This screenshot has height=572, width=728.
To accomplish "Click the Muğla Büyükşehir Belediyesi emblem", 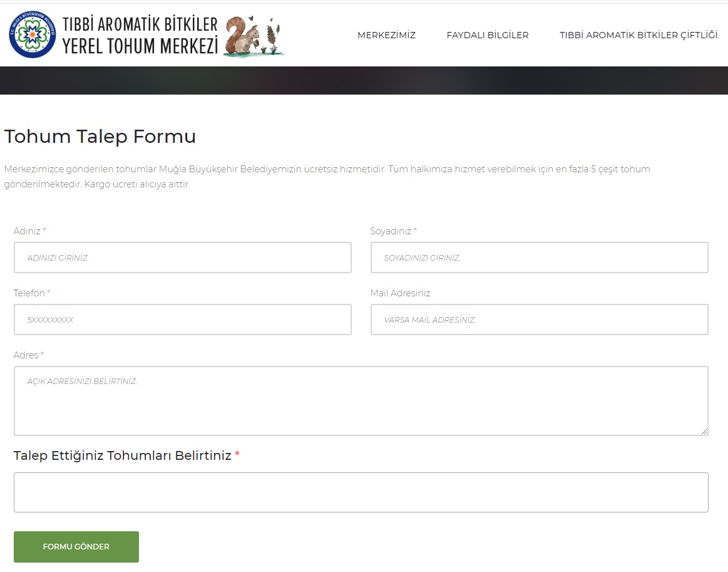I will tap(33, 35).
